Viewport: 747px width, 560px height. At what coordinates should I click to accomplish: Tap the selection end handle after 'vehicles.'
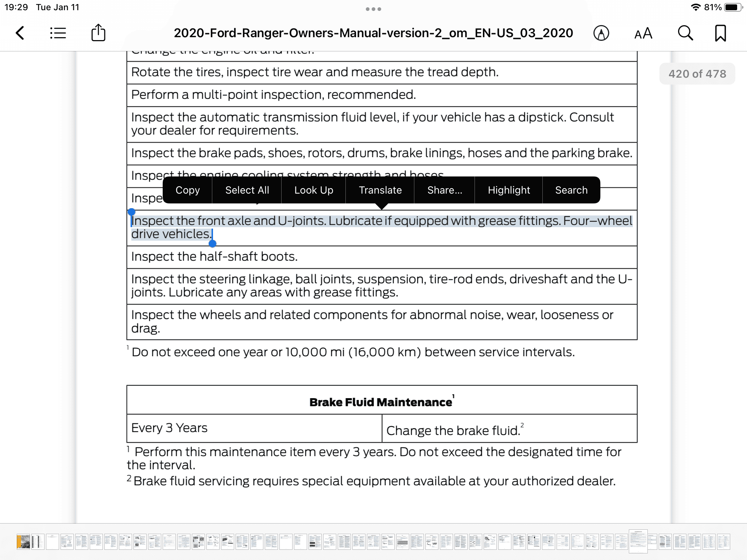point(213,243)
